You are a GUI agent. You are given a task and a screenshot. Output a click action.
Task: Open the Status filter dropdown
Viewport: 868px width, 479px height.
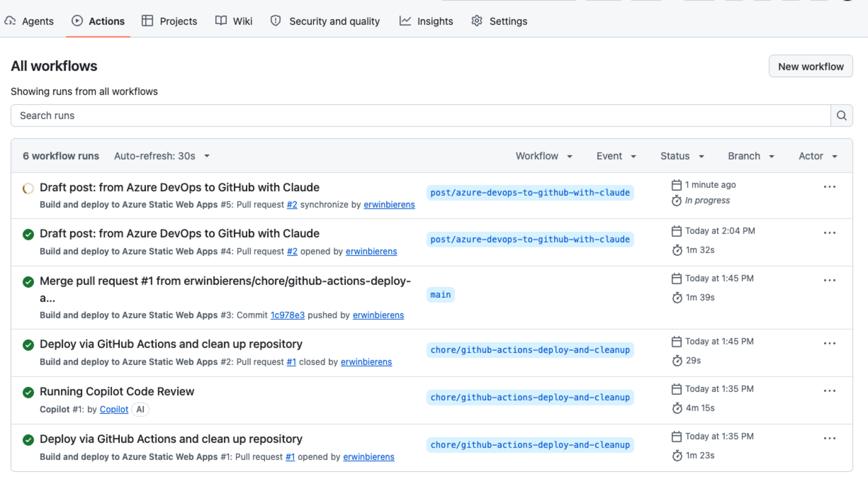tap(682, 156)
